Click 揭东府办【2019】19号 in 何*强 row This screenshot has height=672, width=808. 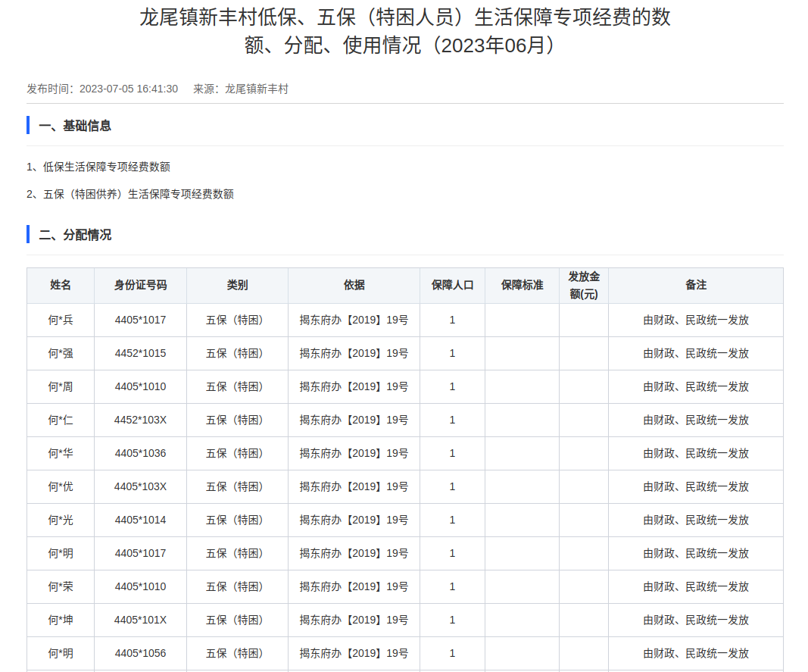354,353
